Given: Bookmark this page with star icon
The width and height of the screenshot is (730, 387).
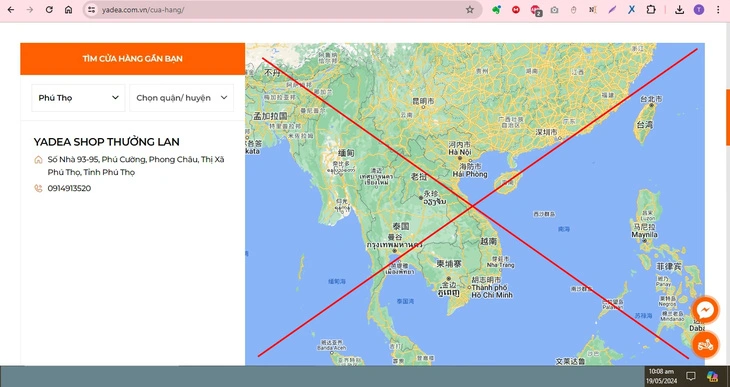Looking at the screenshot, I should 470,9.
